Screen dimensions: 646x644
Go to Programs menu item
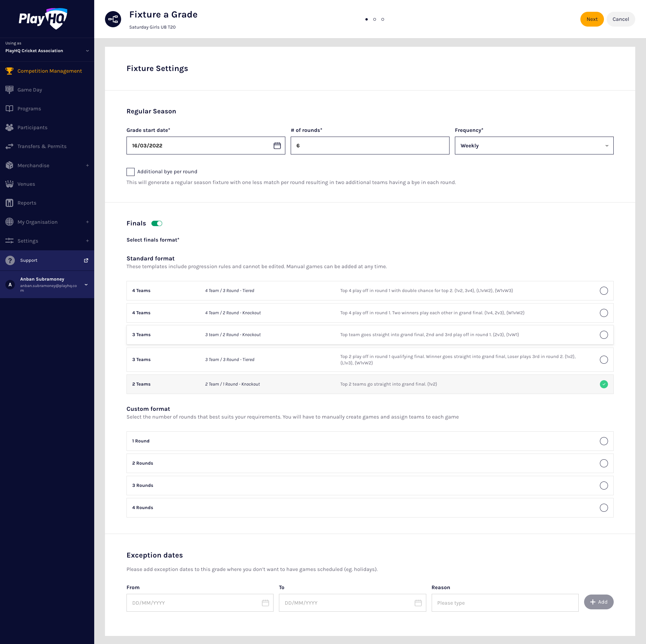click(x=29, y=109)
